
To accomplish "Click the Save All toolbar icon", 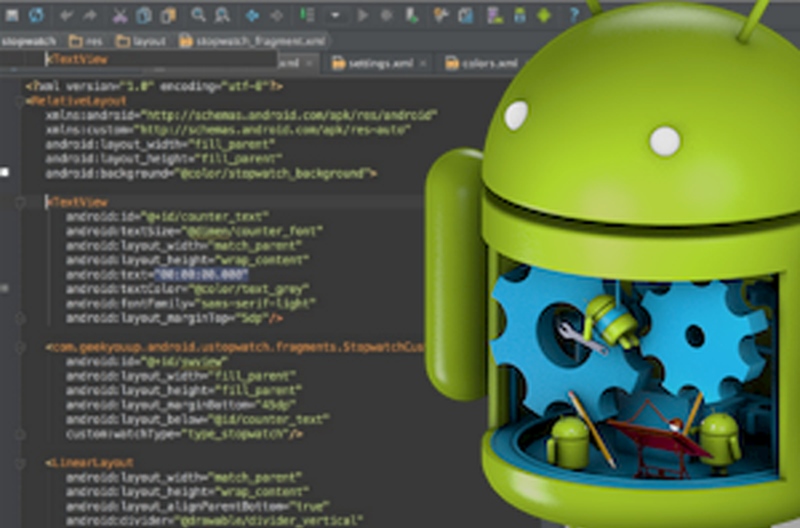I will (x=12, y=15).
